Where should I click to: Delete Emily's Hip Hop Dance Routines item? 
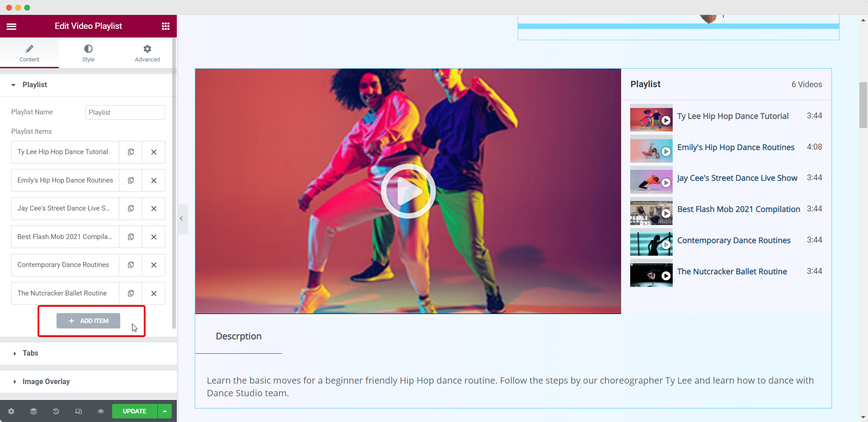(153, 180)
